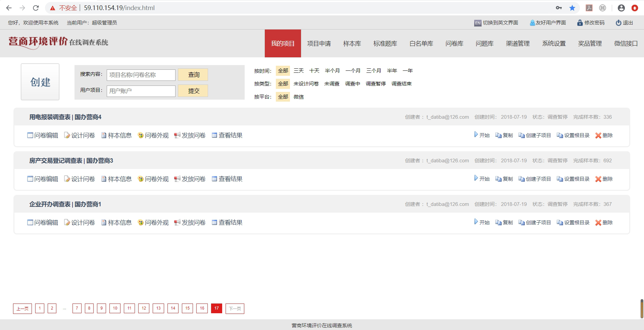Click the browser bookmark star icon
Viewport: 644px width, 330px height.
pyautogui.click(x=572, y=8)
